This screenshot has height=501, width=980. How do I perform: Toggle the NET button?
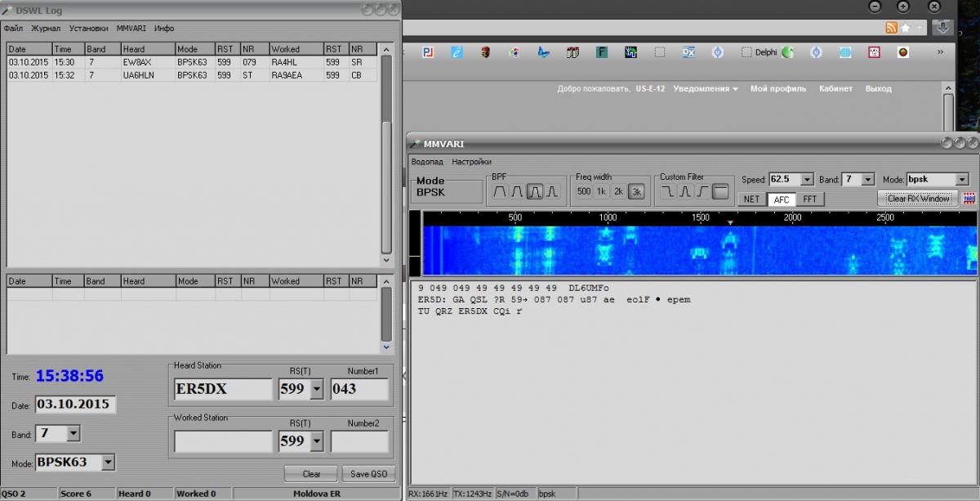[751, 199]
